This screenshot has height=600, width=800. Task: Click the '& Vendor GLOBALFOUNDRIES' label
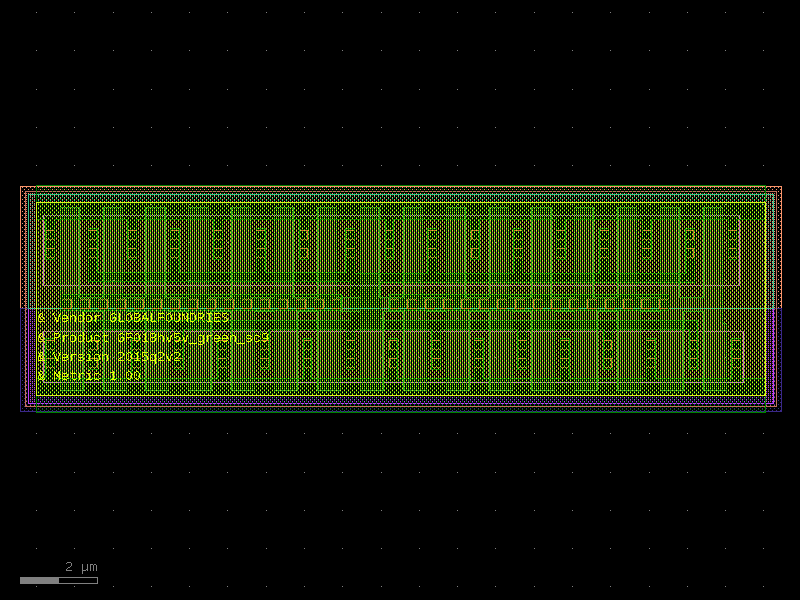[x=134, y=318]
